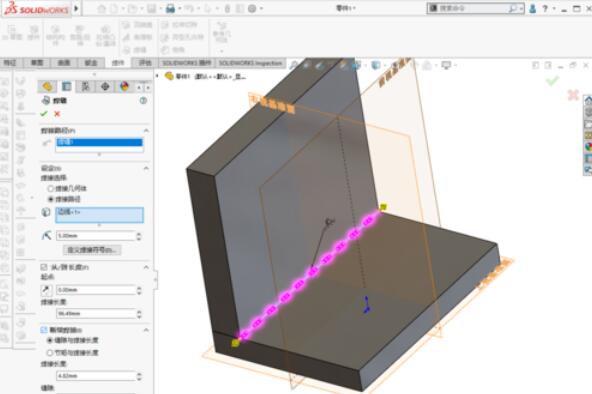592x394 pixels.
Task: Show the DimXpertManager tab
Action: click(x=105, y=86)
